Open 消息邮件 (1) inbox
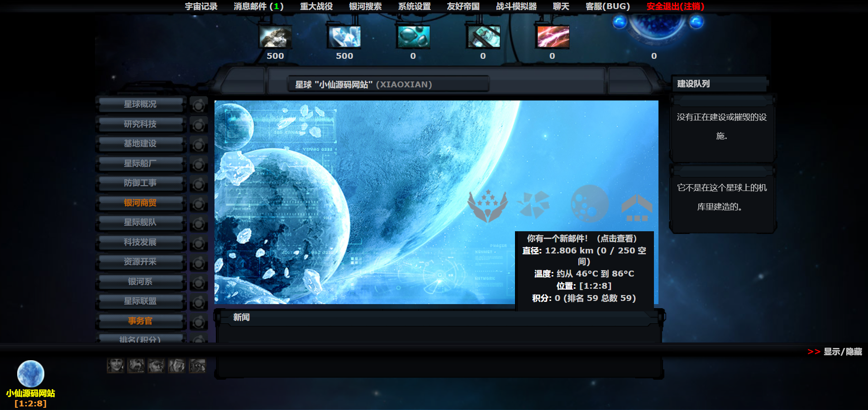868x410 pixels. pyautogui.click(x=258, y=6)
